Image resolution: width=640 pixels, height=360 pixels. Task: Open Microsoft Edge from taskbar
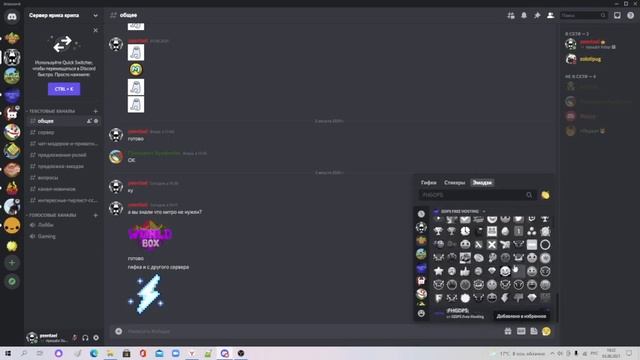94,353
